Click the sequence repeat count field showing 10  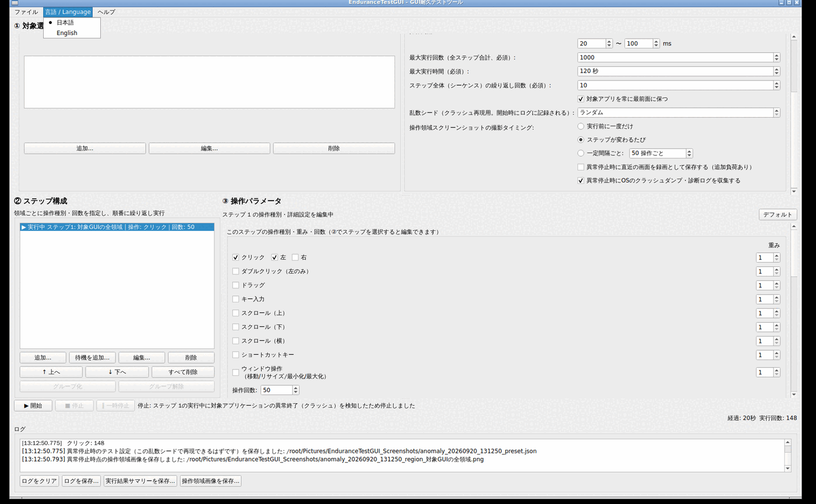pyautogui.click(x=678, y=85)
